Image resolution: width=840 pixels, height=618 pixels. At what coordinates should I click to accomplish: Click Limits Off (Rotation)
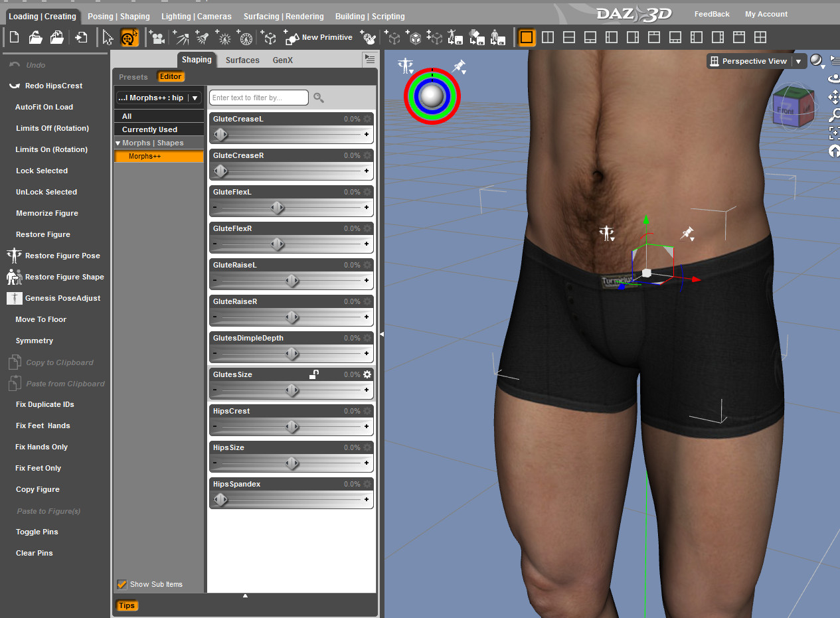tap(52, 128)
